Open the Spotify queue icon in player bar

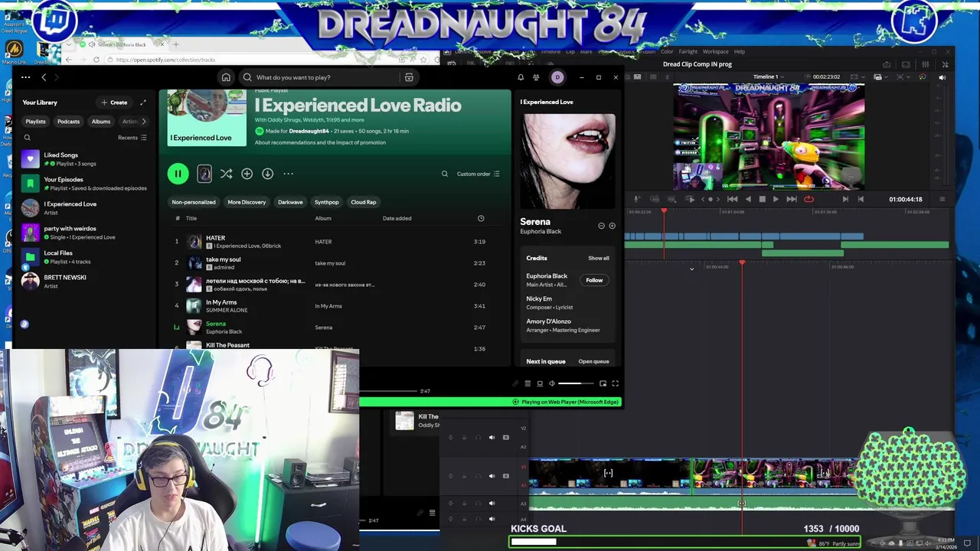[527, 383]
